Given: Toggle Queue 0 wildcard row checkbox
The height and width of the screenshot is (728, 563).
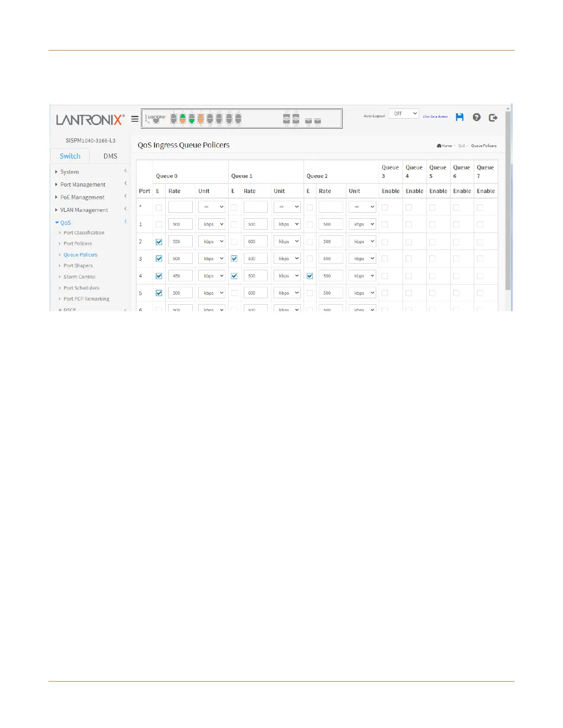Looking at the screenshot, I should click(159, 208).
